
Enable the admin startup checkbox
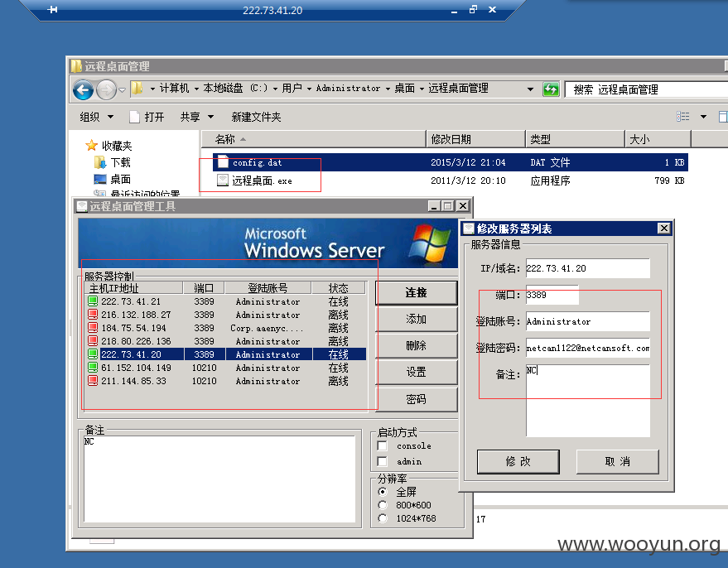coord(382,461)
